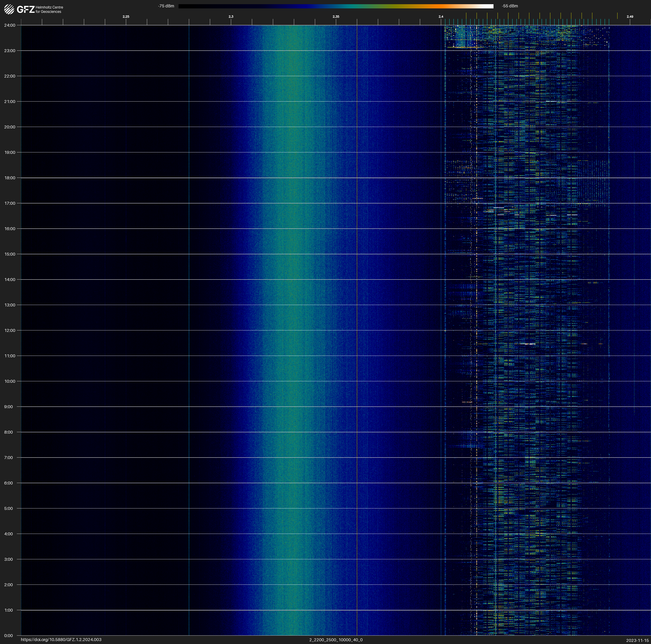Click the 2023-11-15 date label
Image resolution: width=651 pixels, height=644 pixels.
click(x=637, y=640)
